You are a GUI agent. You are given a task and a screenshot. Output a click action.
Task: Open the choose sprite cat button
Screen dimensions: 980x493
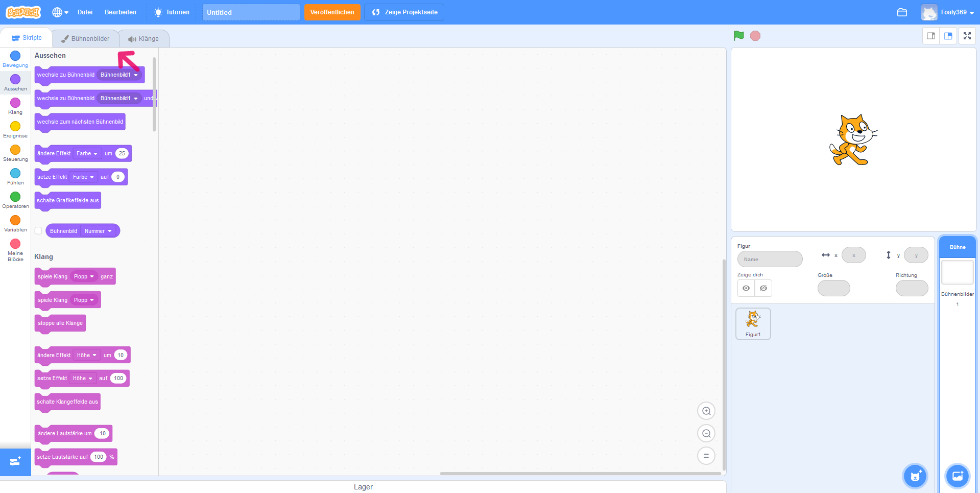tap(915, 476)
